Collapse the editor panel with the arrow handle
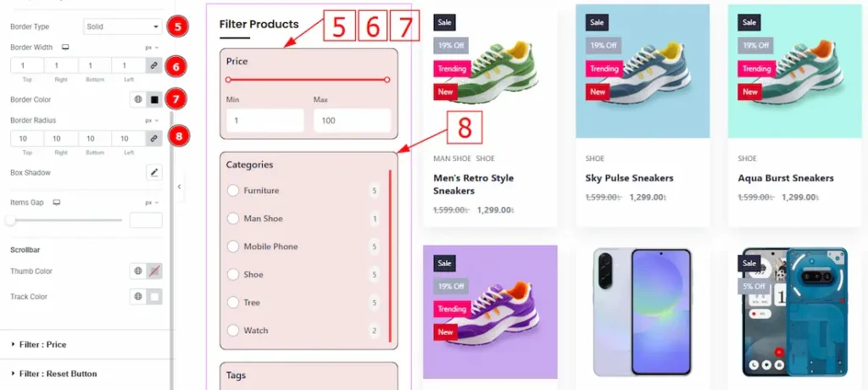This screenshot has width=868, height=390. coord(179,187)
